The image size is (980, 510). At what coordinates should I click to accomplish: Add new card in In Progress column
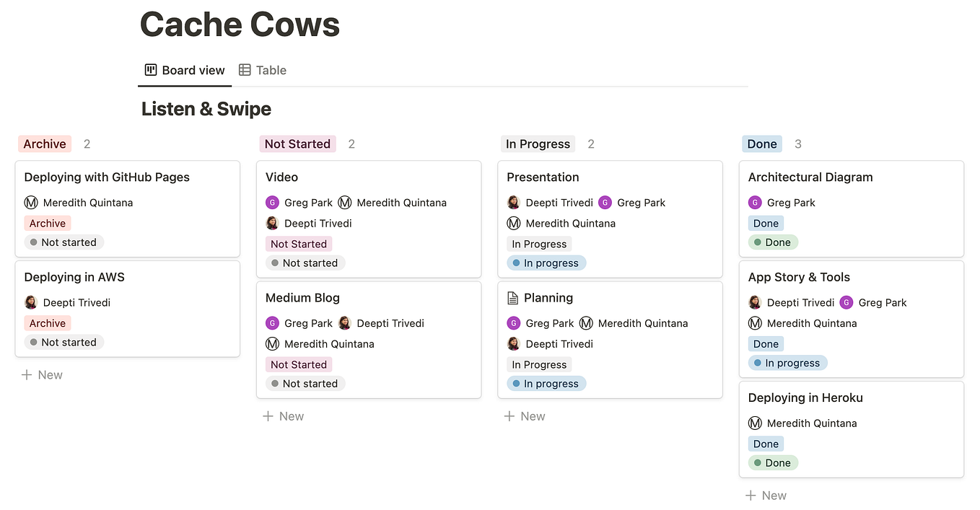pyautogui.click(x=525, y=416)
